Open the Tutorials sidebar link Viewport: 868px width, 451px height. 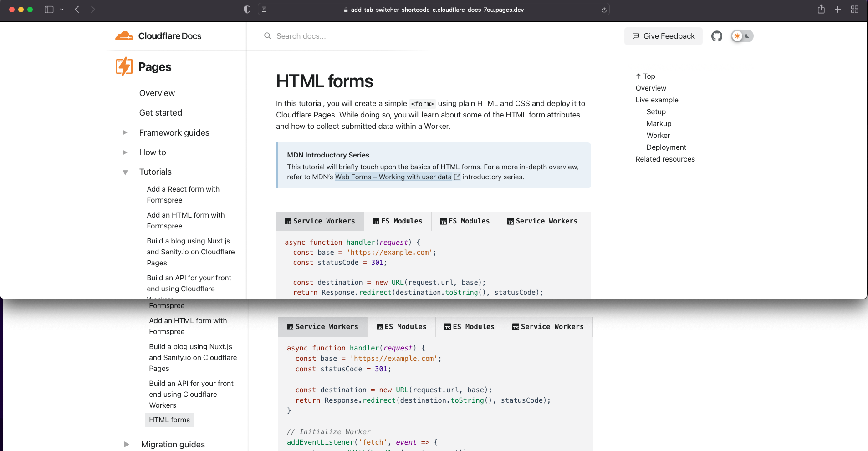[155, 172]
